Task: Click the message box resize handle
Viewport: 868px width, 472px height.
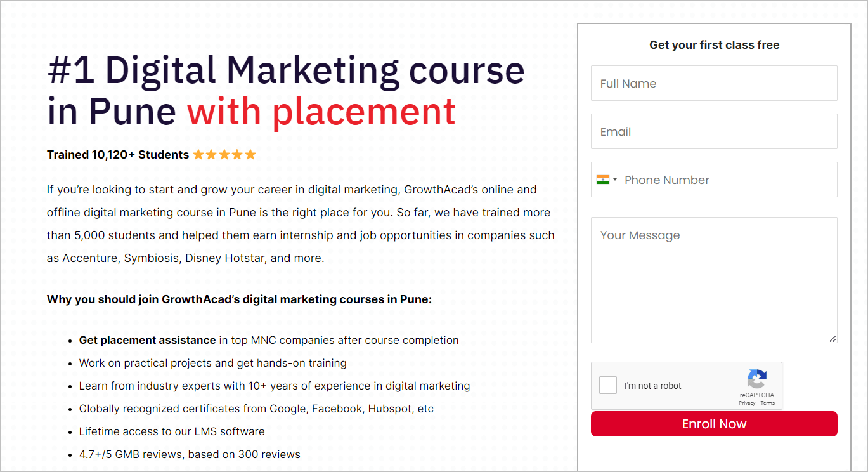Action: click(x=832, y=339)
